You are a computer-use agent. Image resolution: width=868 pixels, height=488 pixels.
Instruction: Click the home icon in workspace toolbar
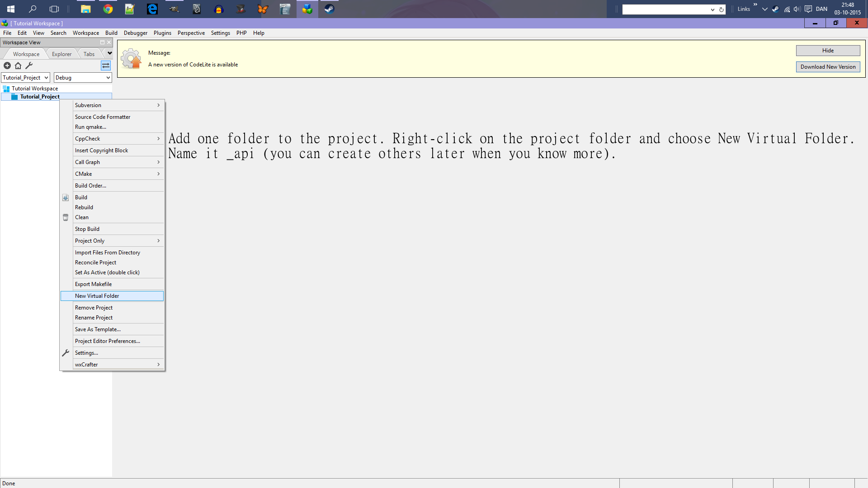click(17, 65)
